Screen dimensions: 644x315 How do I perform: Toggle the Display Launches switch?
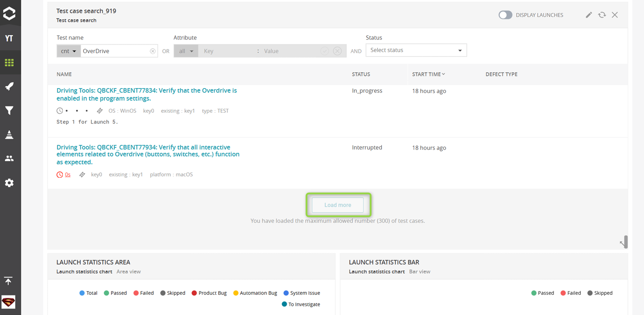[505, 15]
